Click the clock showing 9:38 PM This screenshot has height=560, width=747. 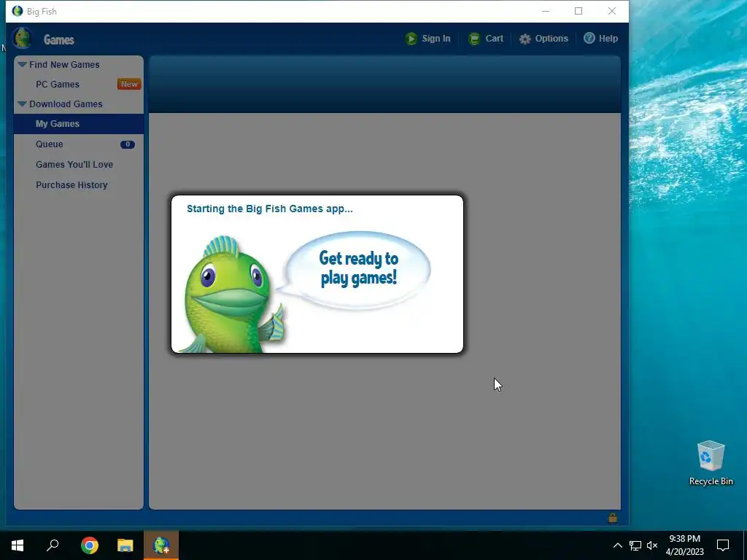[x=684, y=539]
